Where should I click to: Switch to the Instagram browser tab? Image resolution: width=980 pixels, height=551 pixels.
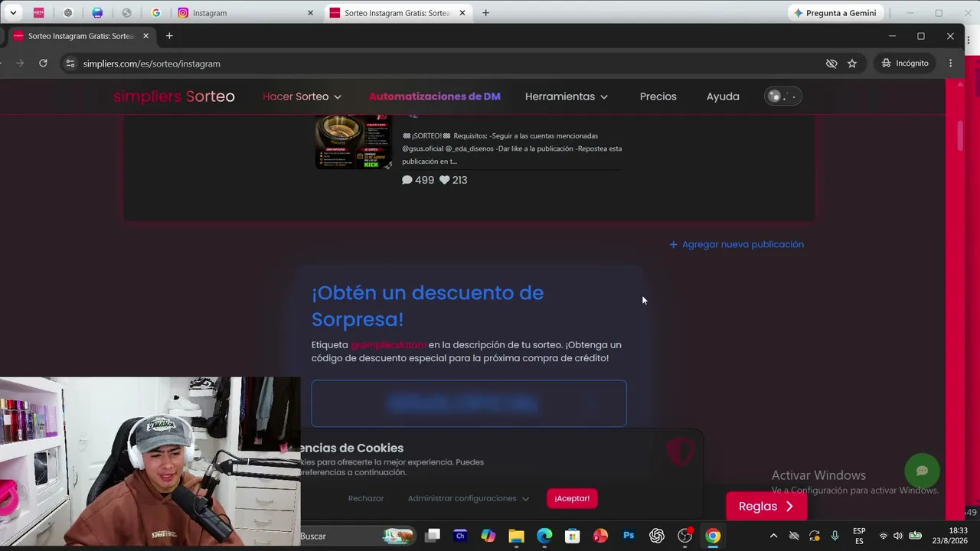pyautogui.click(x=245, y=13)
